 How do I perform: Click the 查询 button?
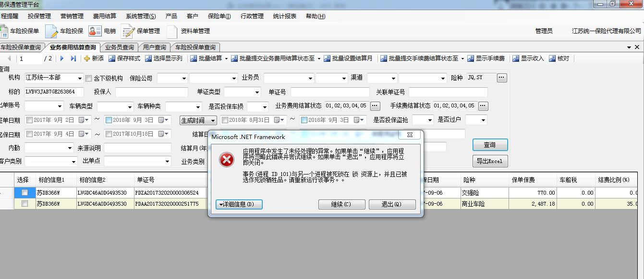pyautogui.click(x=490, y=145)
